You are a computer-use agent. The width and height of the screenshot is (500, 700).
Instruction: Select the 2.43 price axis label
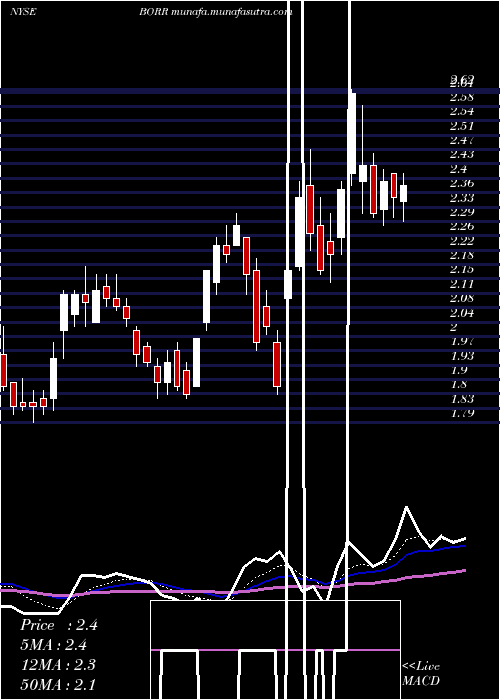pos(462,154)
